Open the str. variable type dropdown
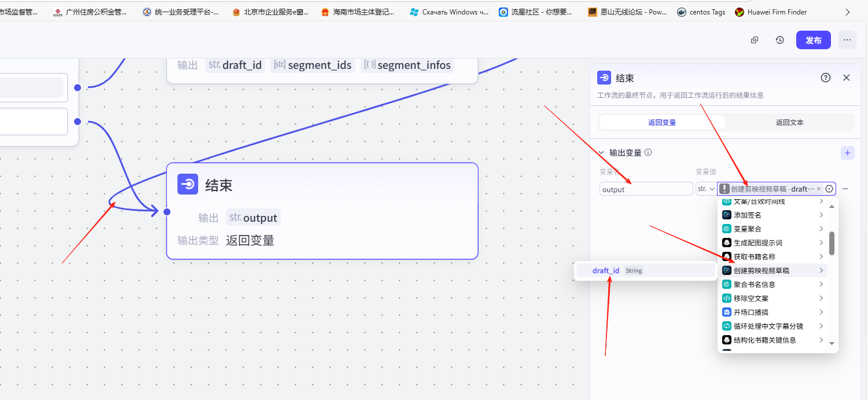The image size is (868, 400). point(705,189)
